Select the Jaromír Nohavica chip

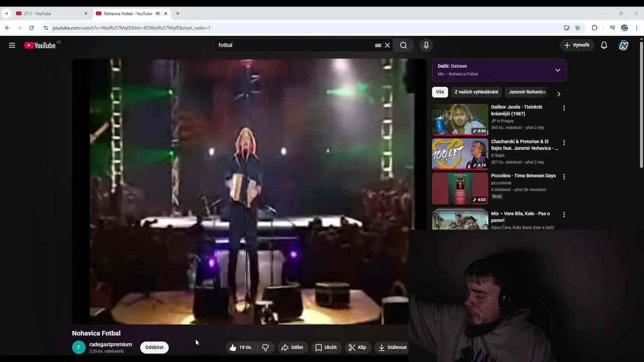coord(527,92)
